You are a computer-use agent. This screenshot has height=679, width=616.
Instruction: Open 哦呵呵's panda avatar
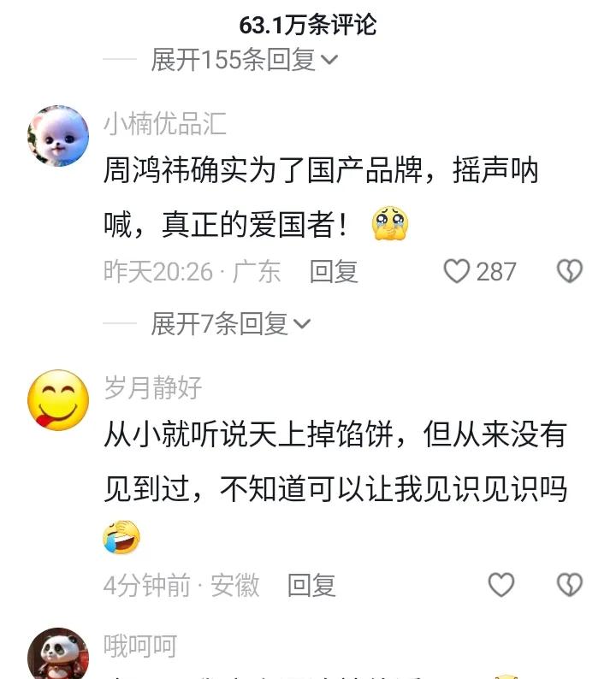tap(58, 654)
